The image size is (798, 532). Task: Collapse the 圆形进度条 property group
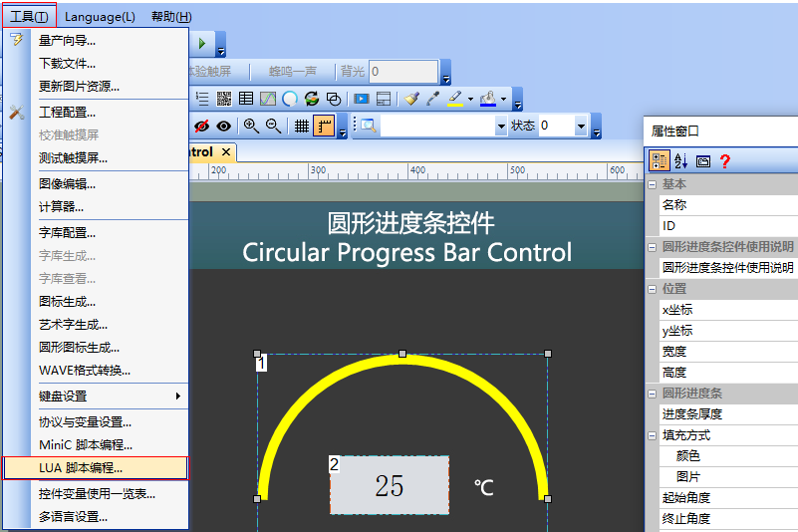652,394
